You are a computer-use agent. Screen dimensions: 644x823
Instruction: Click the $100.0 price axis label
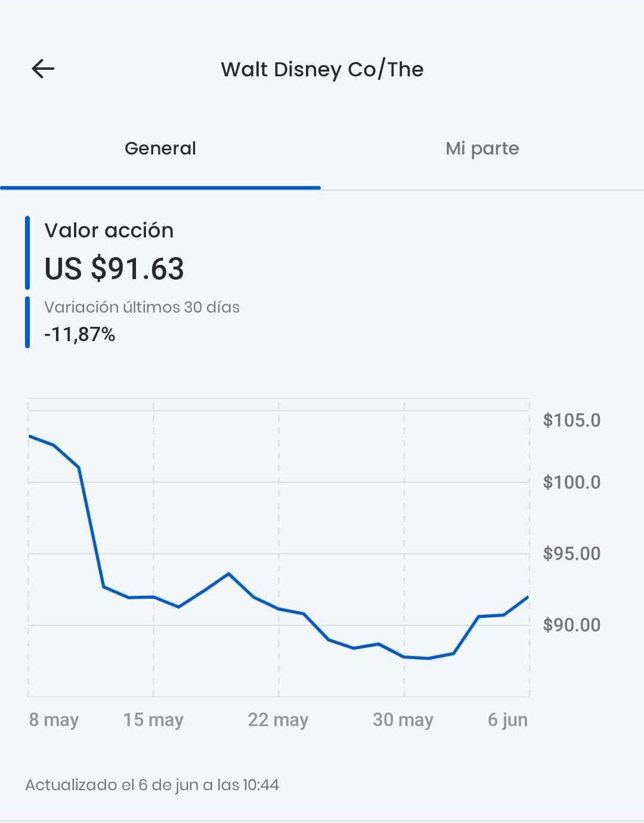point(571,482)
